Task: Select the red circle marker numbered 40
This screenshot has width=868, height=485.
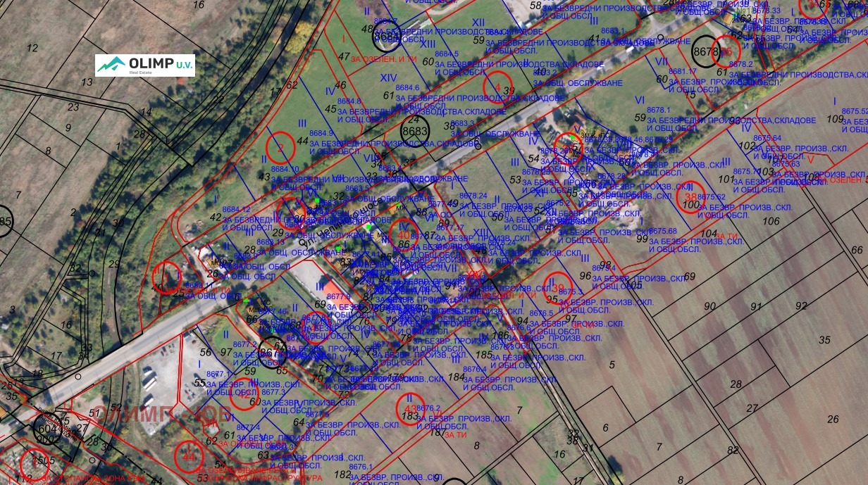Action: [x=404, y=235]
